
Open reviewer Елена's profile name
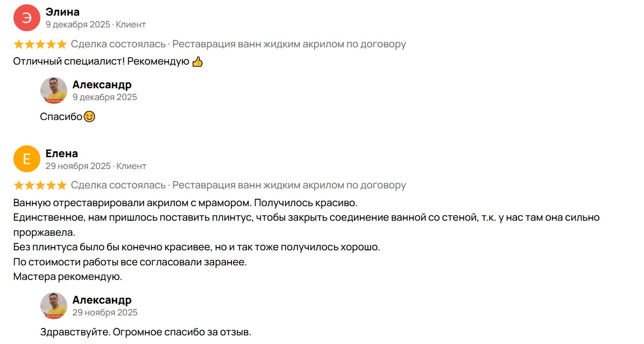(x=62, y=153)
